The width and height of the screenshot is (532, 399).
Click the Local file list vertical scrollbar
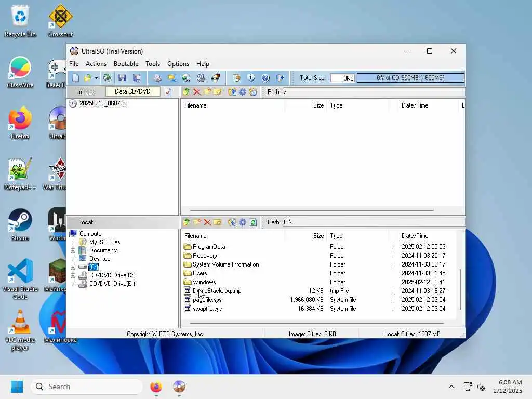coord(460,289)
